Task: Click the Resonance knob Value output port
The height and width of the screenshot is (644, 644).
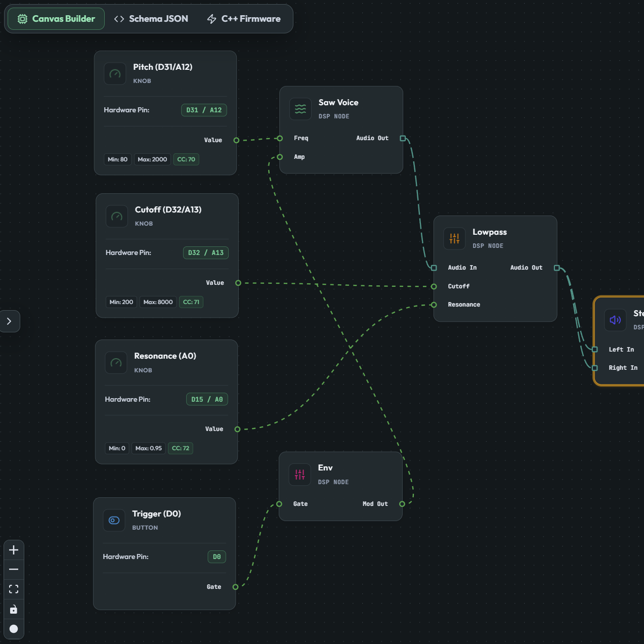Action: coord(237,429)
